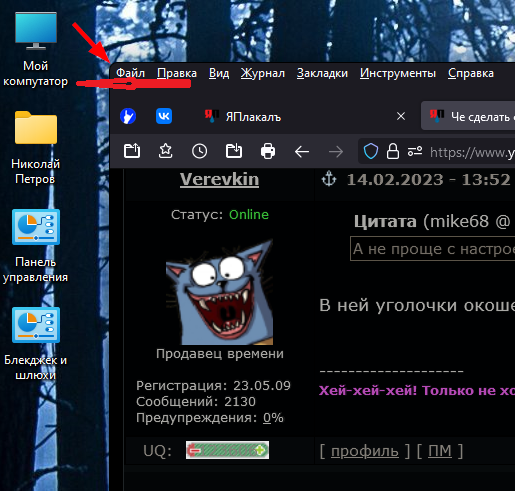The width and height of the screenshot is (515, 491).
Task: Click the https://www address bar
Action: [x=472, y=152]
